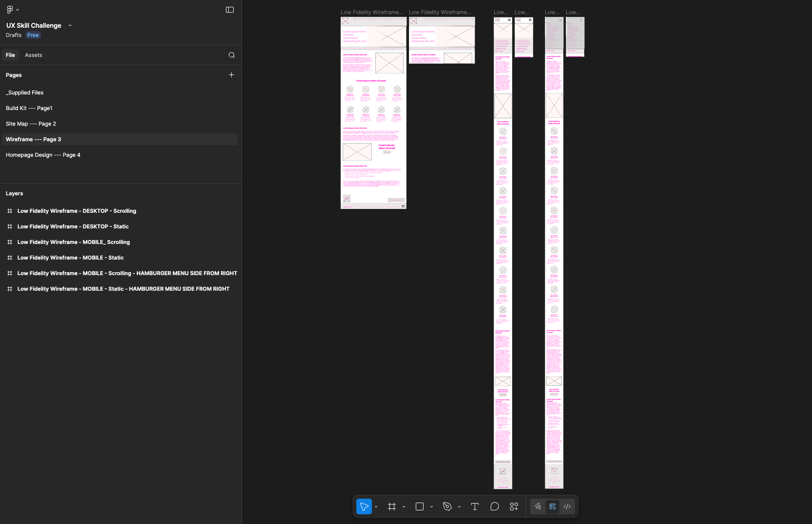
Task: Select the Rectangle shape tool
Action: pyautogui.click(x=420, y=506)
